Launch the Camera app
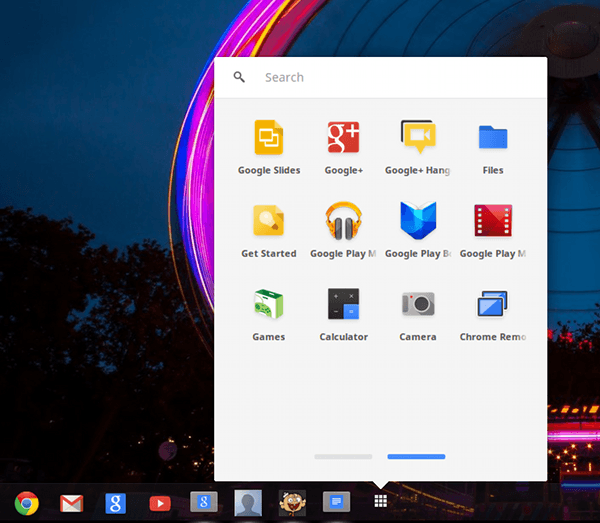 click(x=418, y=304)
